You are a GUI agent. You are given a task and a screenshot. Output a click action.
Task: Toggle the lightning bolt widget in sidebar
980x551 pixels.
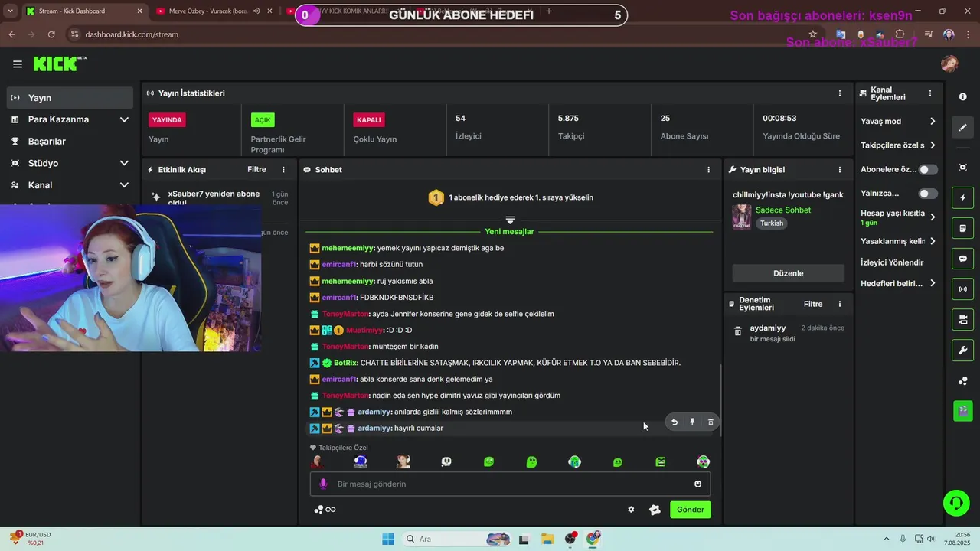pos(962,198)
